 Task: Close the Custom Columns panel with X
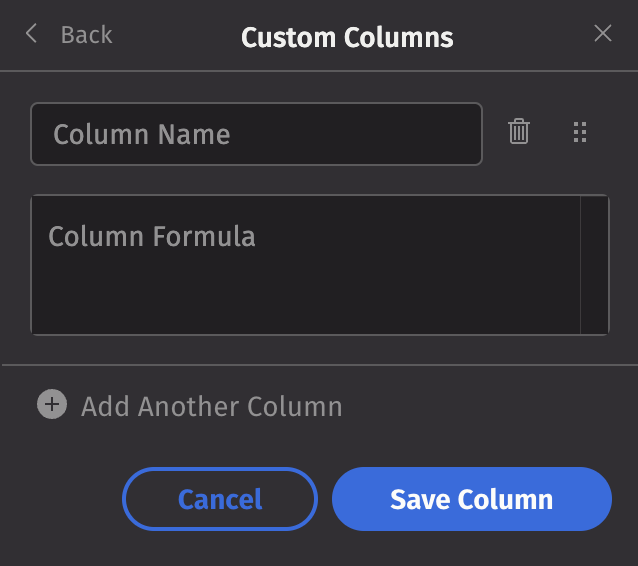click(x=603, y=34)
